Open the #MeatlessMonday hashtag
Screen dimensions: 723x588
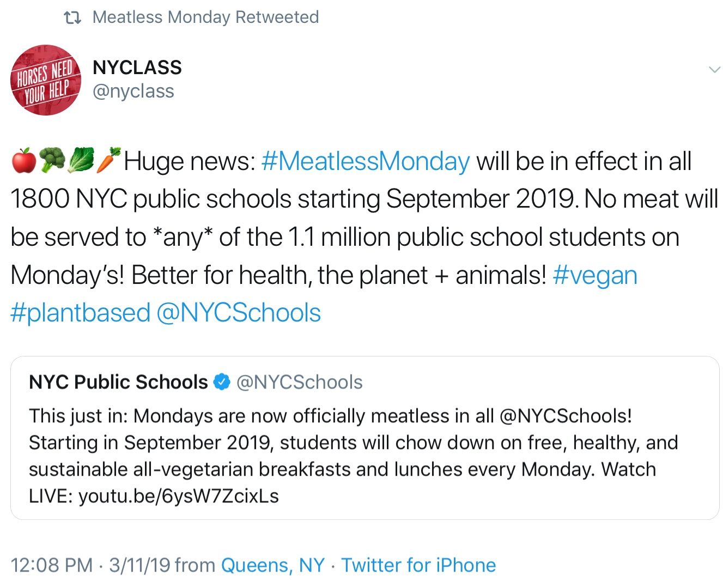365,162
